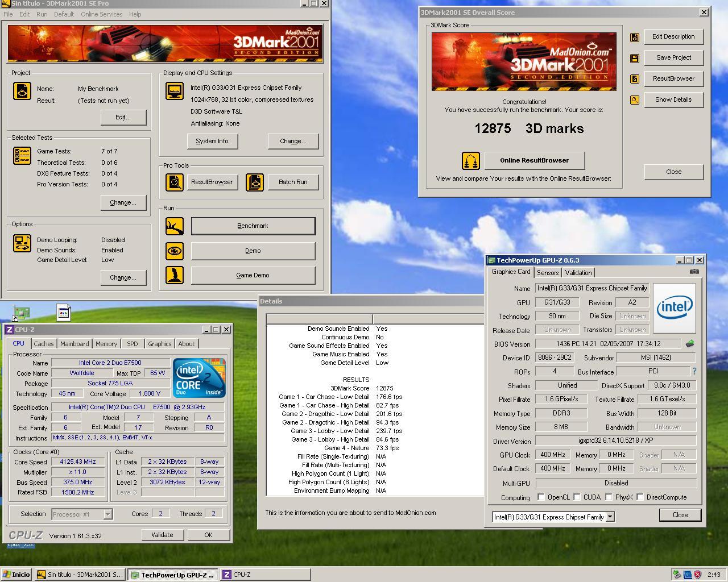Click the Show Details button
Viewport: 728px width, 582px height.
673,100
